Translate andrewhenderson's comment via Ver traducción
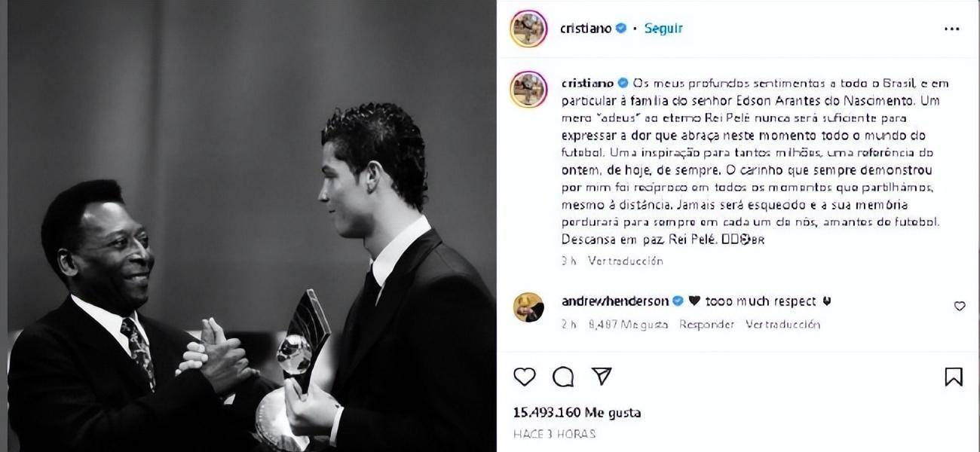 (x=782, y=325)
